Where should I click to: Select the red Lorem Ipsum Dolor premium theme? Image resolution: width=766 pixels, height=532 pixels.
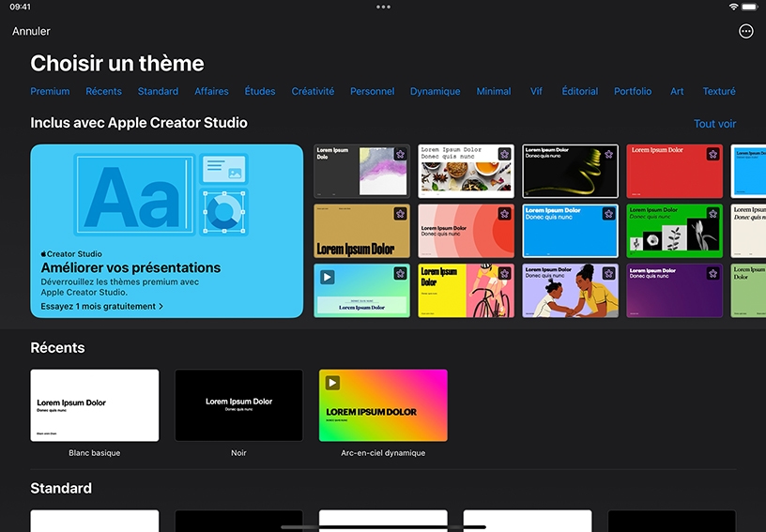click(674, 172)
